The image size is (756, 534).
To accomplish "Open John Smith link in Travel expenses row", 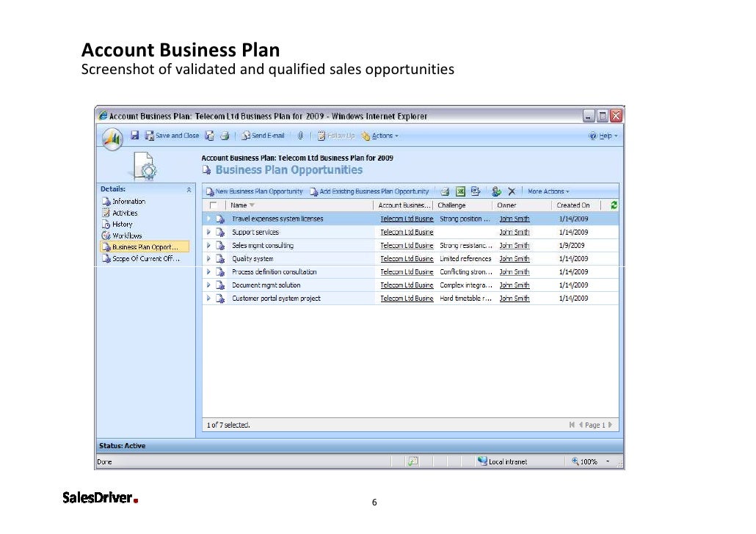I will pyautogui.click(x=514, y=219).
